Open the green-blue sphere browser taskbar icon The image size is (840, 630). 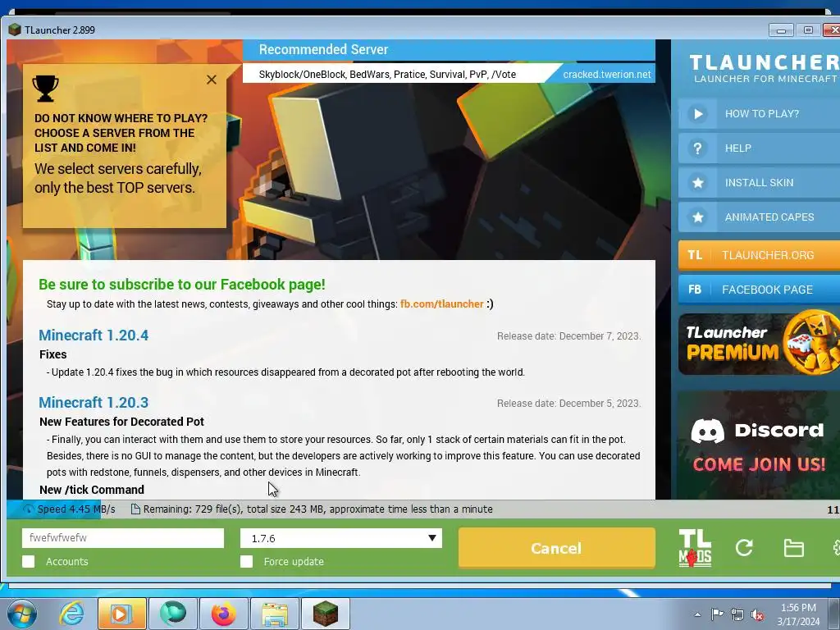[172, 614]
